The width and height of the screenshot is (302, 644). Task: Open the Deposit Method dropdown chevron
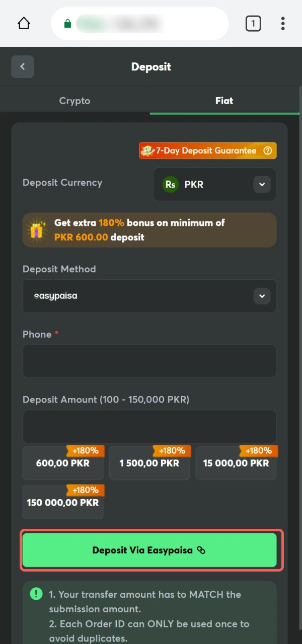[x=262, y=296]
